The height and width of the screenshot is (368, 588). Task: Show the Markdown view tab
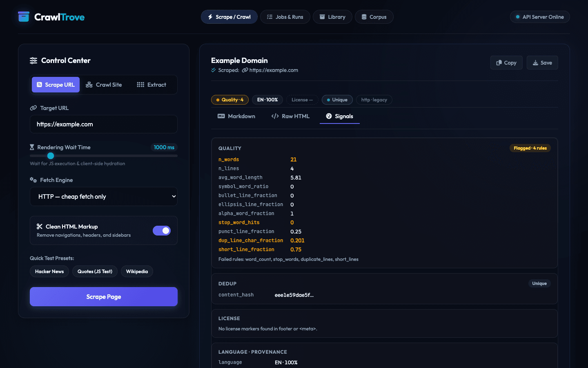[x=236, y=116]
